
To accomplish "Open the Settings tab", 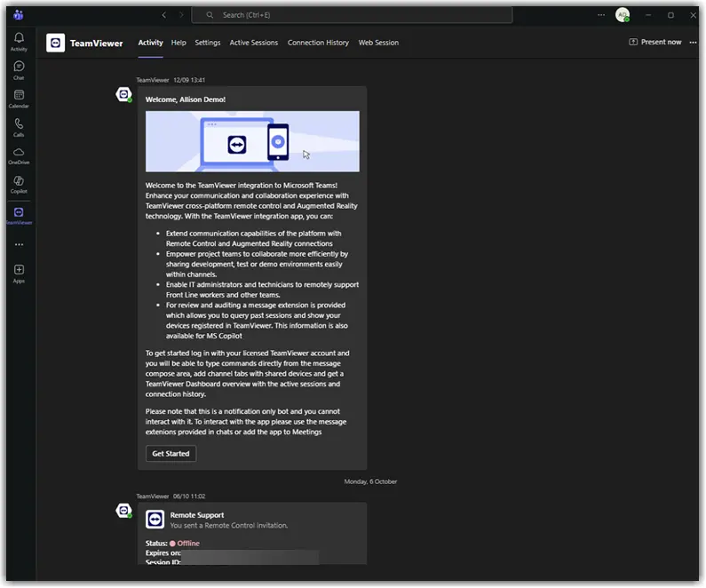I will click(208, 43).
